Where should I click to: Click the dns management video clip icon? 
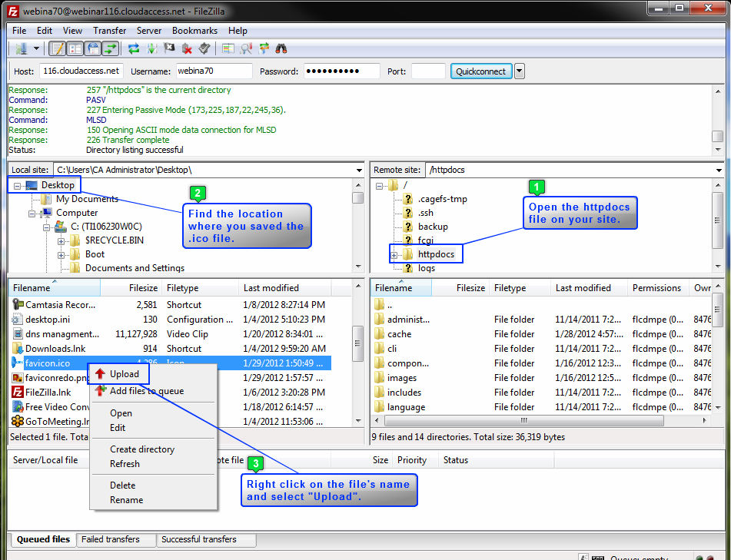[18, 334]
